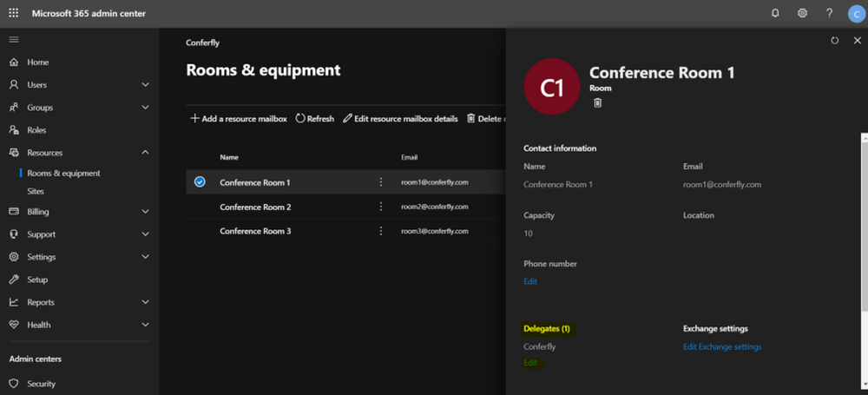868x395 pixels.
Task: Open Security admin center
Action: coord(41,384)
